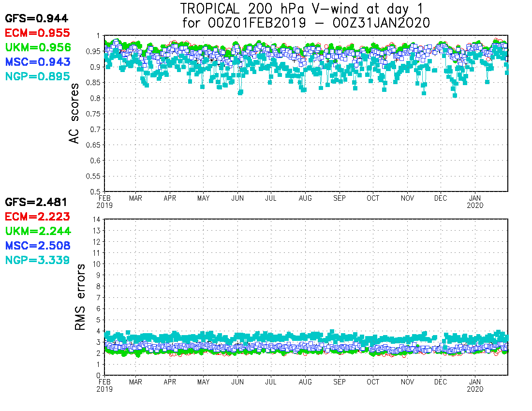Viewport: 532px width, 411px height.
Task: Select the AC legend entry 'ECM=0.955'
Action: 37,33
